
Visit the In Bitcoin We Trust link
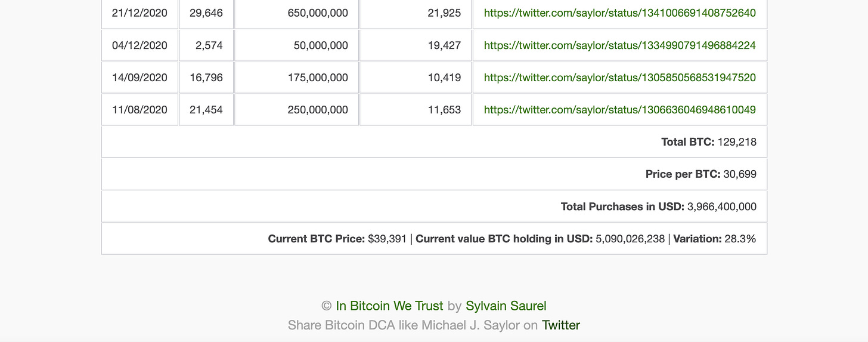click(389, 306)
